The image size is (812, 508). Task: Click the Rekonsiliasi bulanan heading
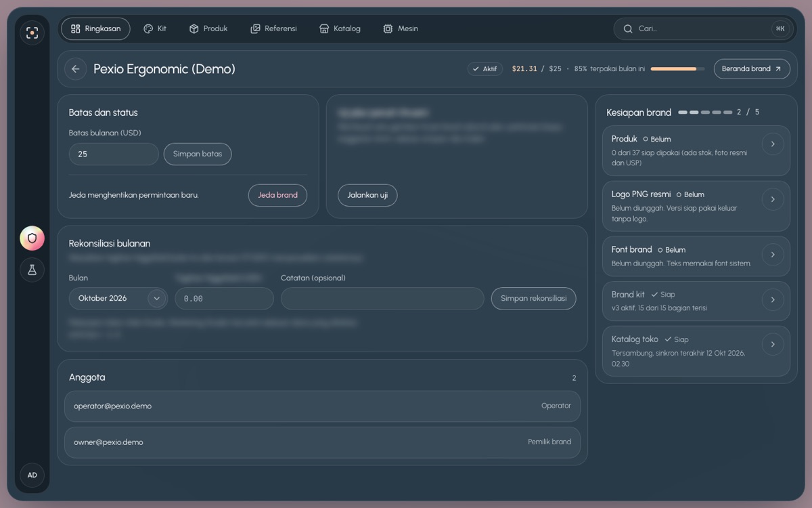tap(110, 243)
